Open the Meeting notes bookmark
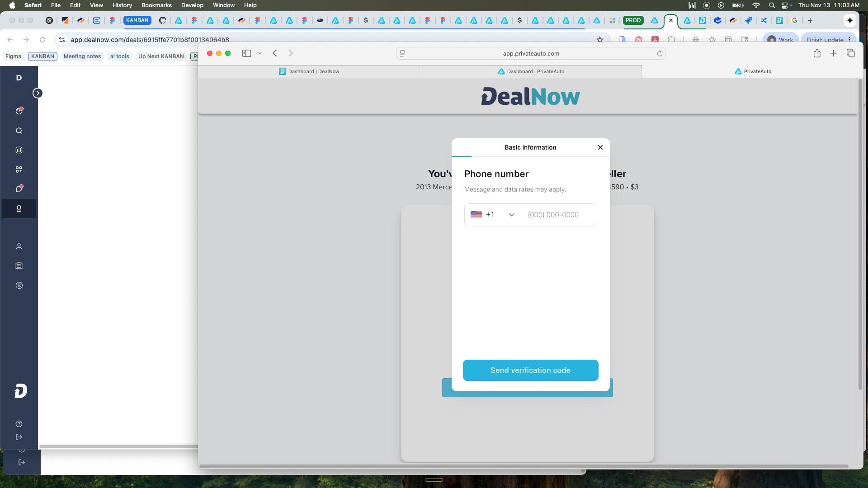Screen dimensions: 868x488 click(82, 56)
